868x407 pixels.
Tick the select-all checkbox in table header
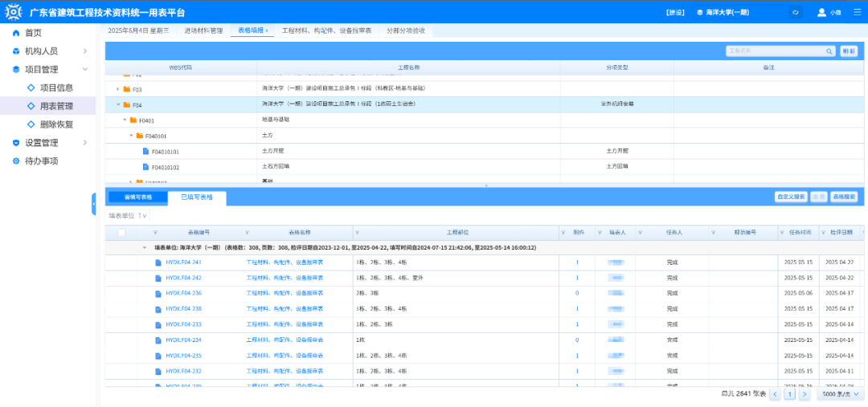coord(121,233)
